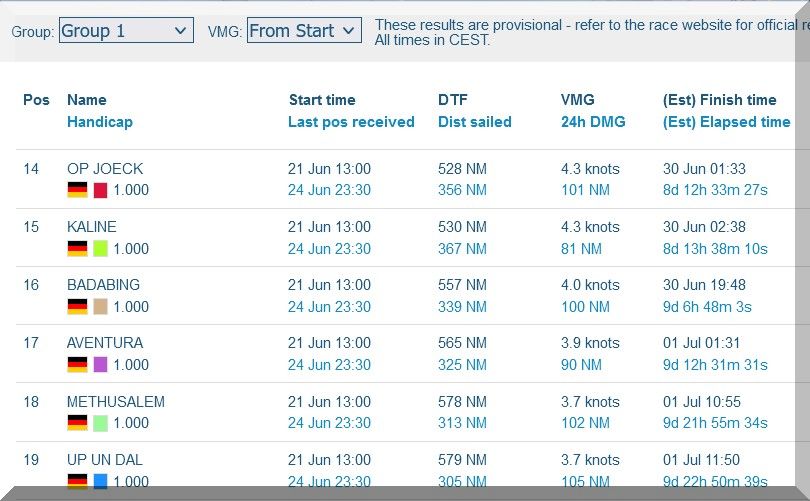Click the blue swatch for UP UN DAL
Image resolution: width=810 pixels, height=501 pixels.
click(100, 481)
